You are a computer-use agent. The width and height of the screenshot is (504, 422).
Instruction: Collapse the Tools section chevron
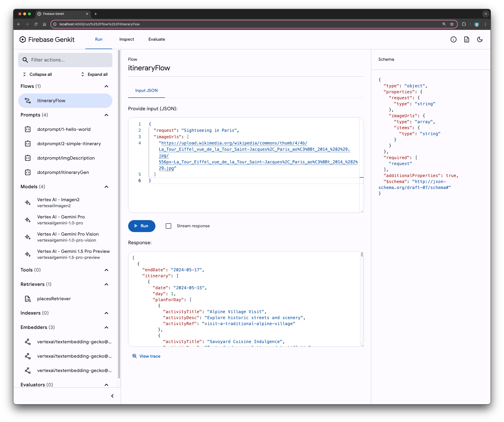[x=106, y=270]
